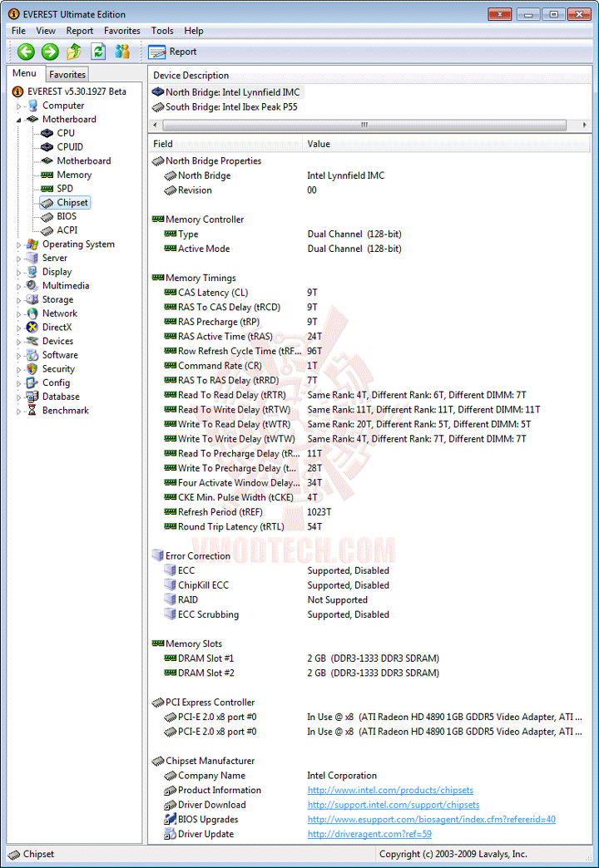Viewport: 599px width, 868px height.
Task: Select the DRAM Slot #1 row
Action: pyautogui.click(x=369, y=658)
